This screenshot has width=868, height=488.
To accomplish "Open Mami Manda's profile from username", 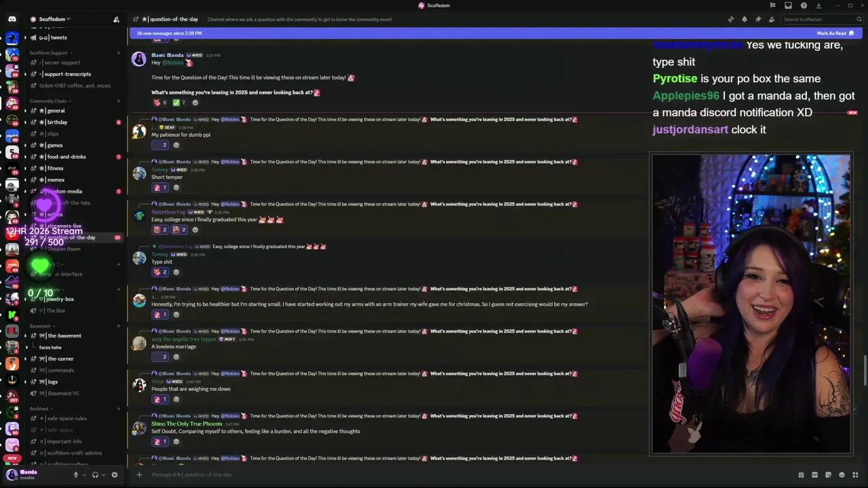I will click(x=167, y=55).
